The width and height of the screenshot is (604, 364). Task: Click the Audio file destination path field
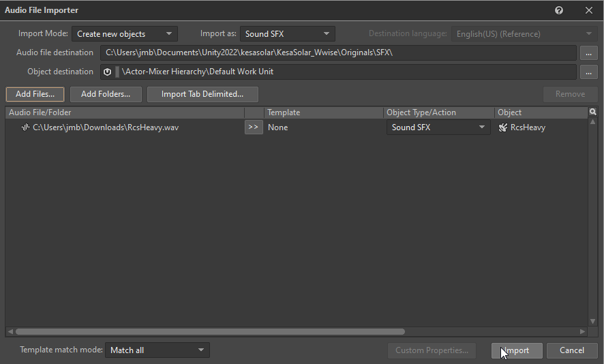click(x=337, y=52)
